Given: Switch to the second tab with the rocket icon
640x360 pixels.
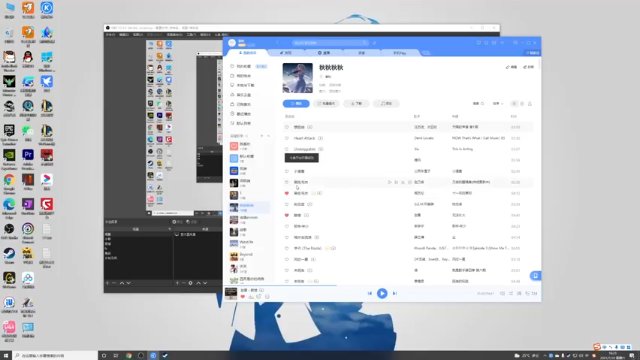Looking at the screenshot, I should (x=286, y=53).
